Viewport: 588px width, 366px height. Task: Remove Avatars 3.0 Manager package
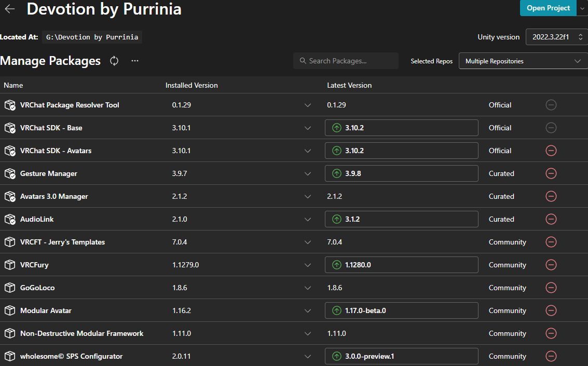click(551, 196)
